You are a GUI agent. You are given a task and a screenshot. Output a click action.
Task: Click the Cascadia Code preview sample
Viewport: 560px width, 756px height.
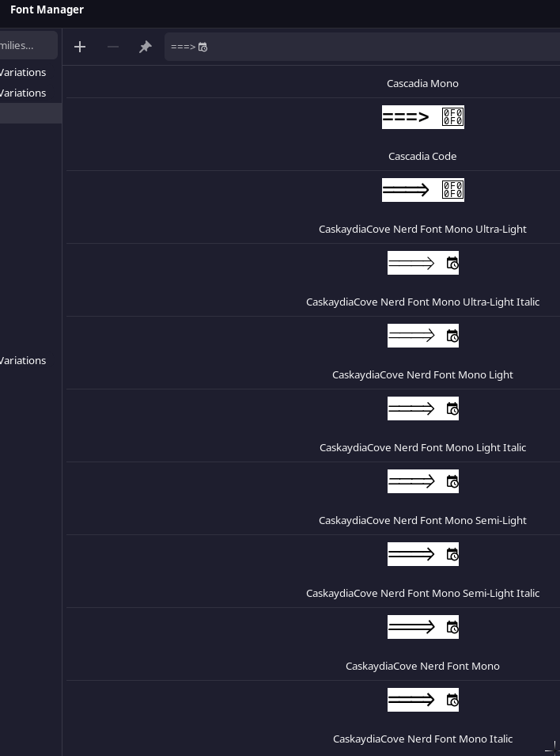click(422, 116)
